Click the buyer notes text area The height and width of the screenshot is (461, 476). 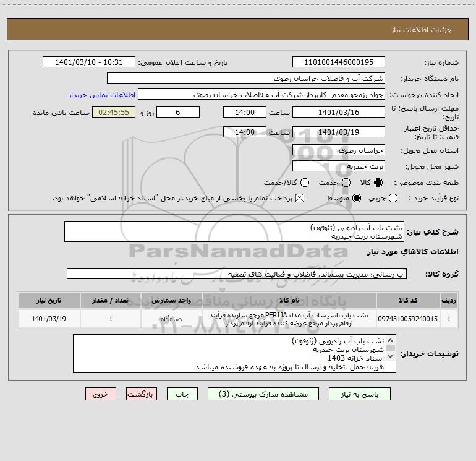pyautogui.click(x=234, y=353)
